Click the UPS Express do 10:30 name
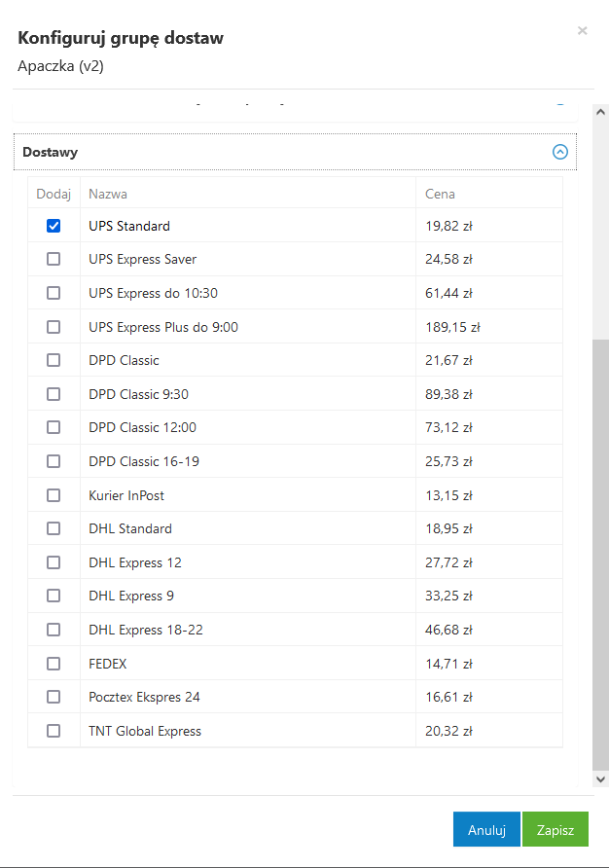This screenshot has width=609, height=868. 153,293
